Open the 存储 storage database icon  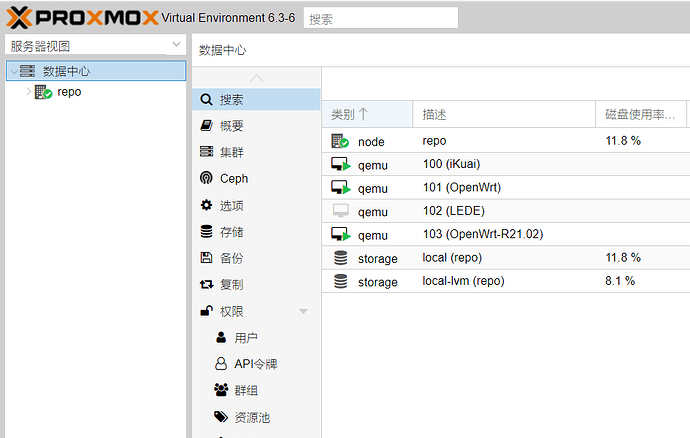tap(206, 231)
